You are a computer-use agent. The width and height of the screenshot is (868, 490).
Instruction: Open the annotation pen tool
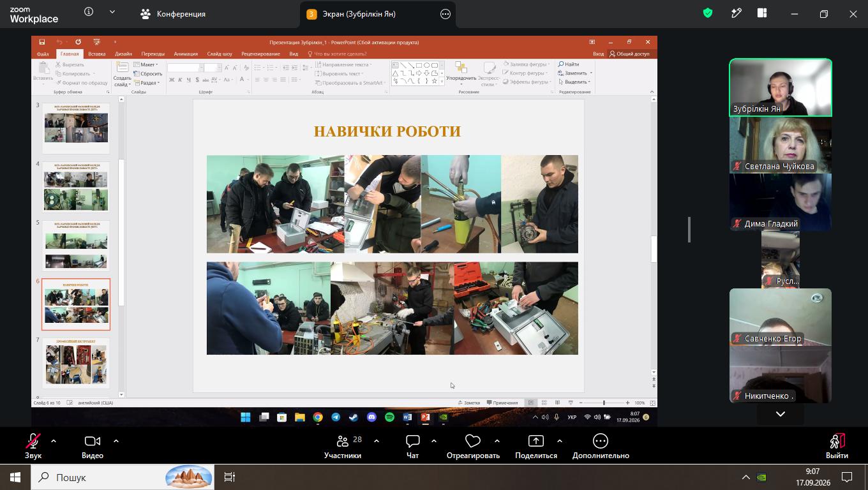737,13
